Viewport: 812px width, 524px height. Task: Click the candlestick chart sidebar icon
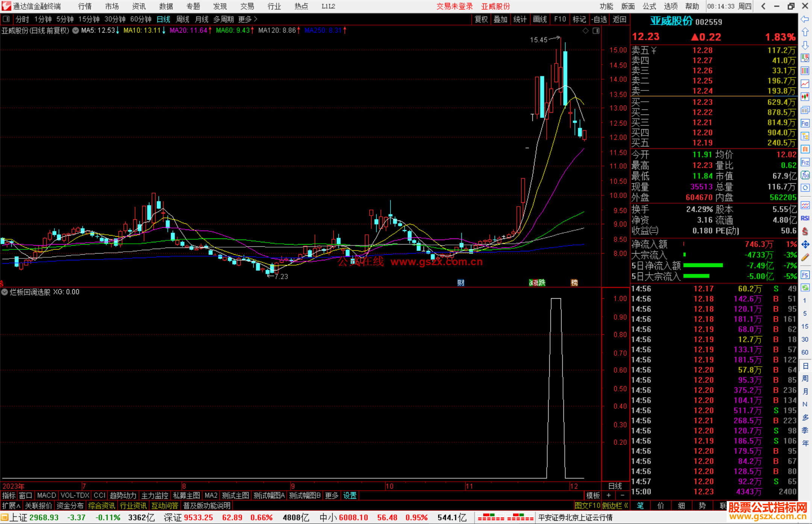[x=805, y=97]
